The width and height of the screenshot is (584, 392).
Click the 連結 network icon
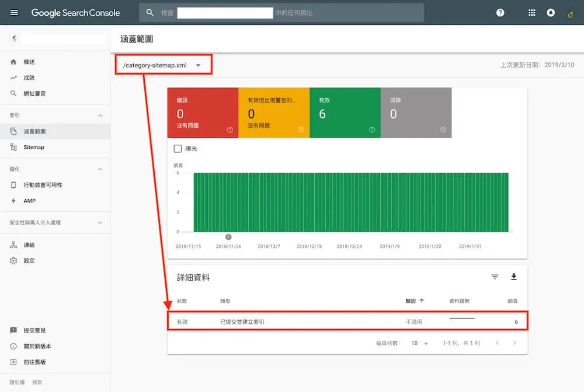(13, 245)
